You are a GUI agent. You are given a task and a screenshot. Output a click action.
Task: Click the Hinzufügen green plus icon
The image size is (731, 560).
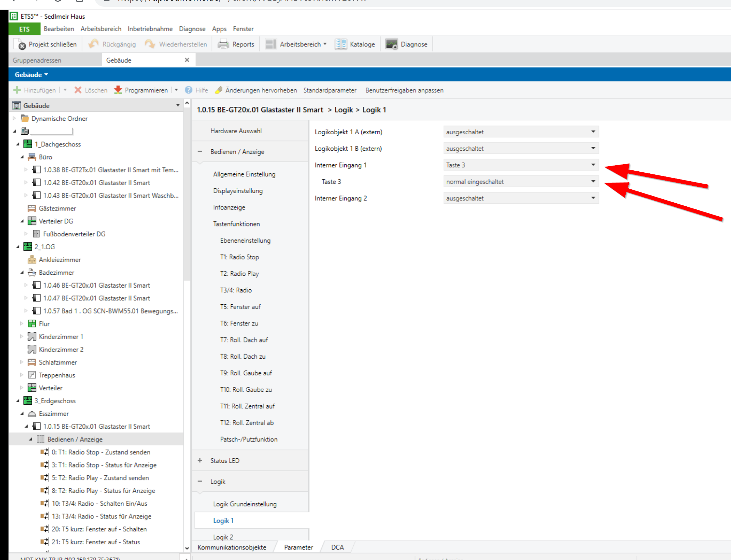click(x=17, y=90)
